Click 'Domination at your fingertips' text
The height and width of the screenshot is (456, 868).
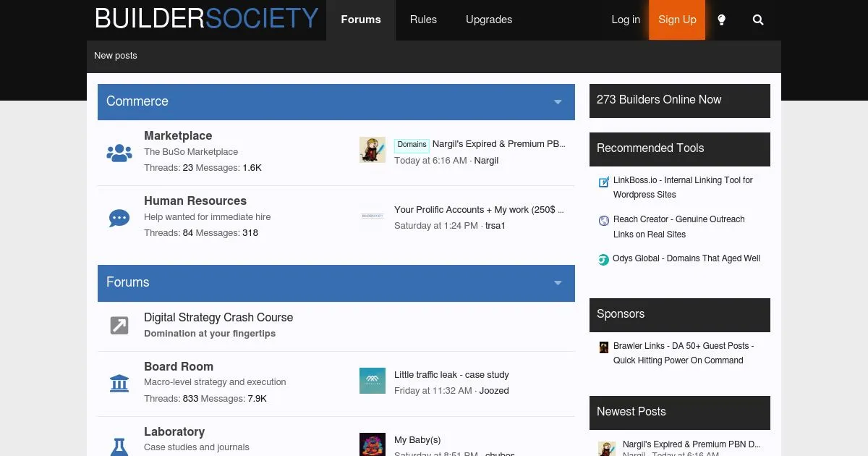tap(210, 334)
